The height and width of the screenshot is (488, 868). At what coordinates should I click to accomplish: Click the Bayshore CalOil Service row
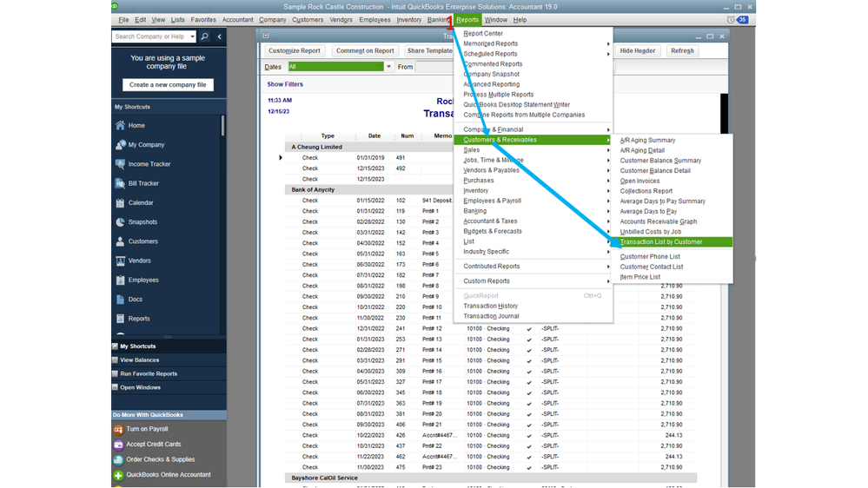490,478
